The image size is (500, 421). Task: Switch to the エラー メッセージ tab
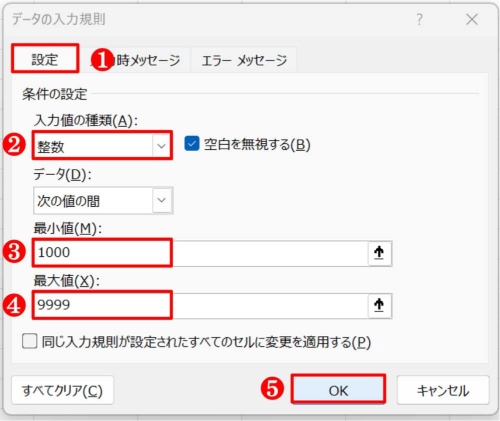click(x=244, y=60)
